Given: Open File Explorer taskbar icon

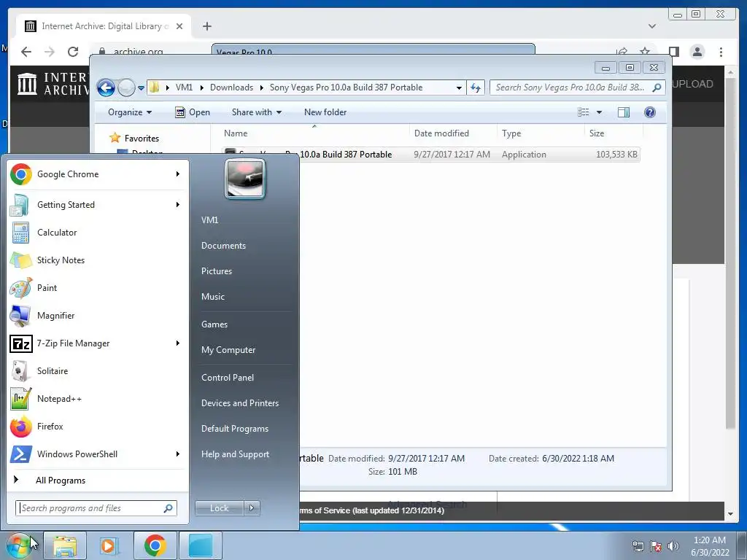Looking at the screenshot, I should [x=65, y=545].
